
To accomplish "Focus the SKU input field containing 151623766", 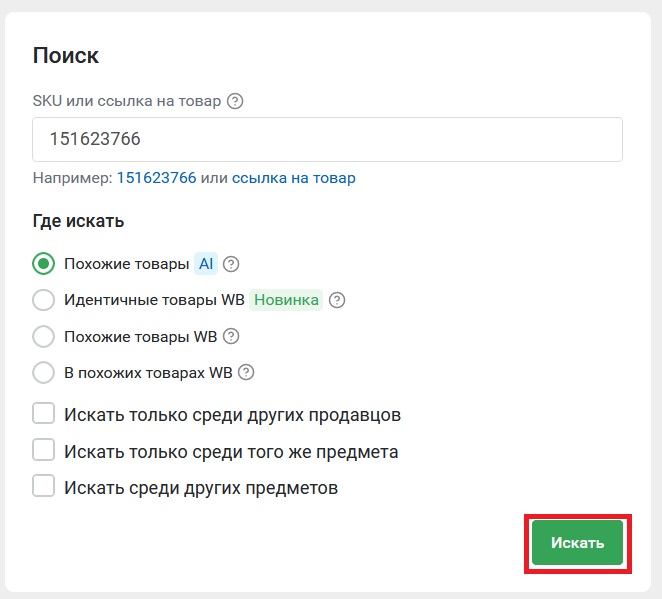I will click(328, 139).
